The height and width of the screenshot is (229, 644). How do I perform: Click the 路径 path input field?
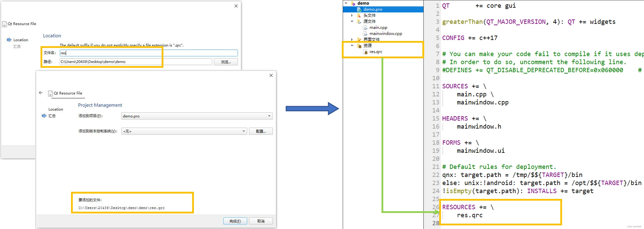click(136, 62)
